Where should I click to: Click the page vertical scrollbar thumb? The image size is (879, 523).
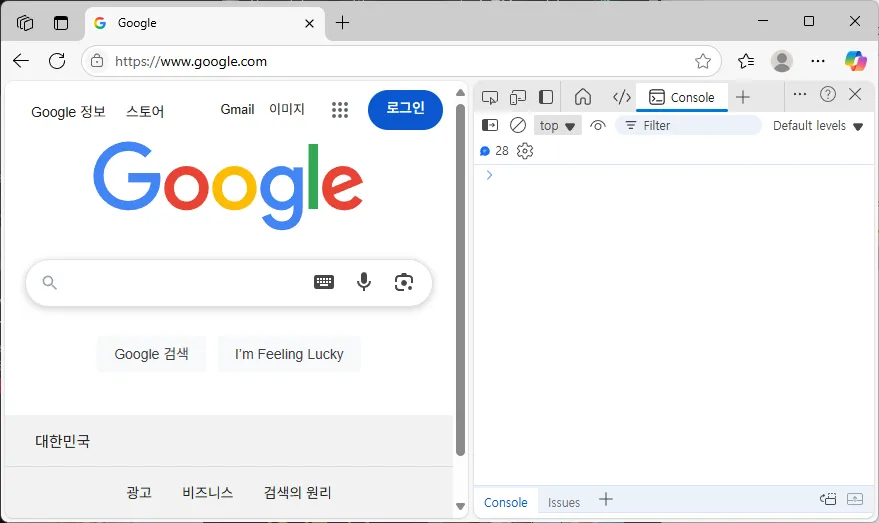(x=460, y=280)
